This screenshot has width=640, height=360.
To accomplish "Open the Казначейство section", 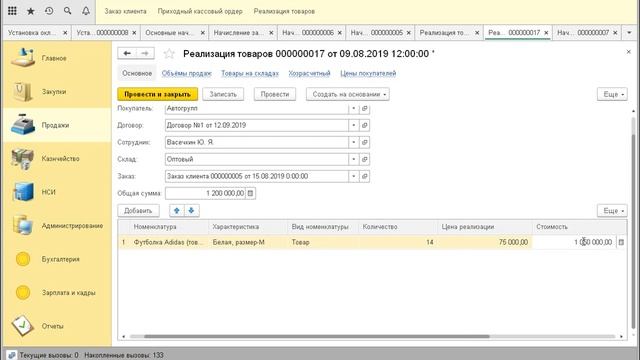I will point(57,158).
